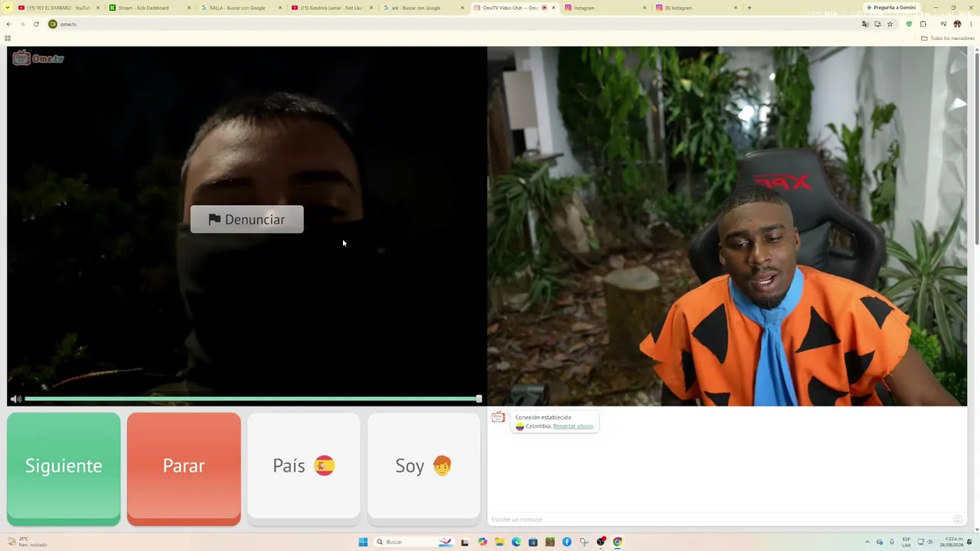Bookmark this page with the star icon

coord(890,24)
